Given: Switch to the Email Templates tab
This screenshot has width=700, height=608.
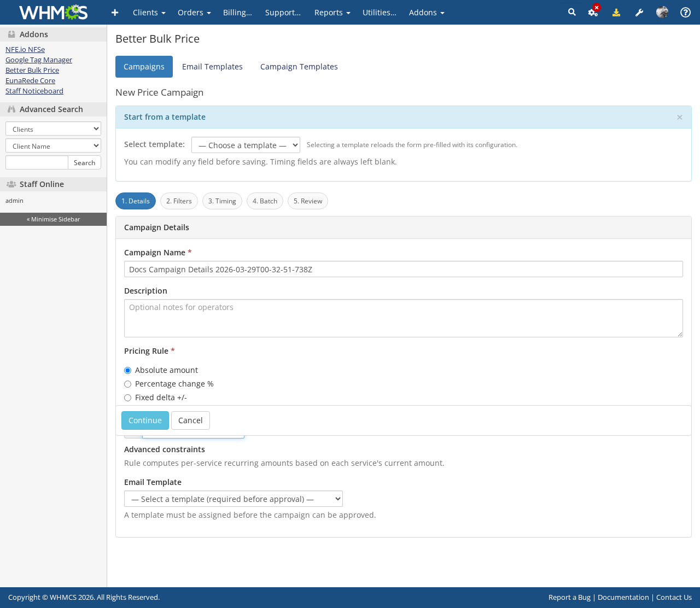Looking at the screenshot, I should (212, 66).
